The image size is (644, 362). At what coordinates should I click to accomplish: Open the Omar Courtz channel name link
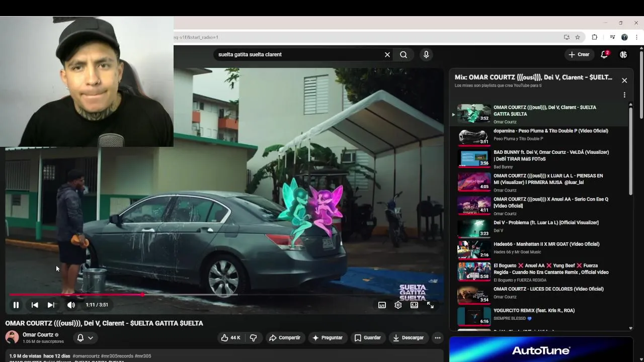click(x=38, y=335)
